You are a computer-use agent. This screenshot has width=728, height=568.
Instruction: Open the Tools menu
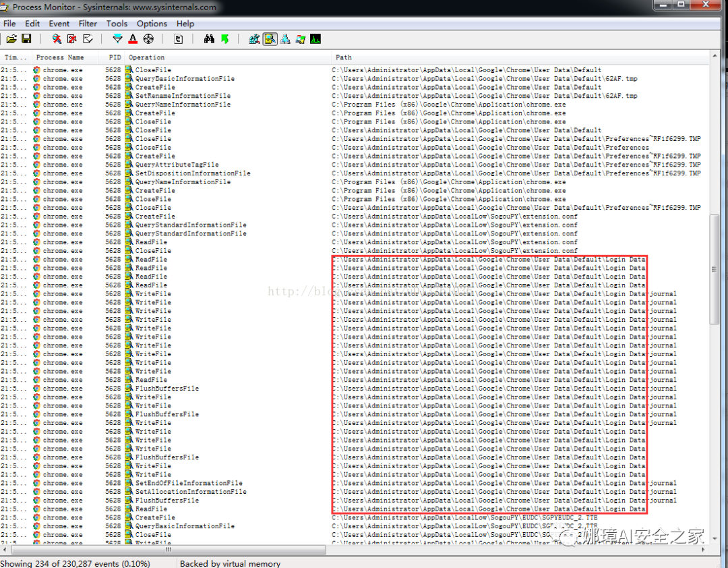pyautogui.click(x=117, y=24)
